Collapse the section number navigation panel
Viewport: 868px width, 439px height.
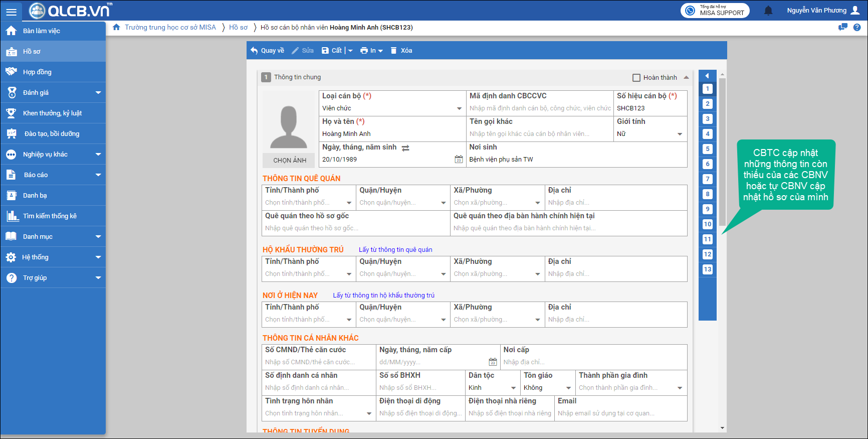tap(707, 76)
